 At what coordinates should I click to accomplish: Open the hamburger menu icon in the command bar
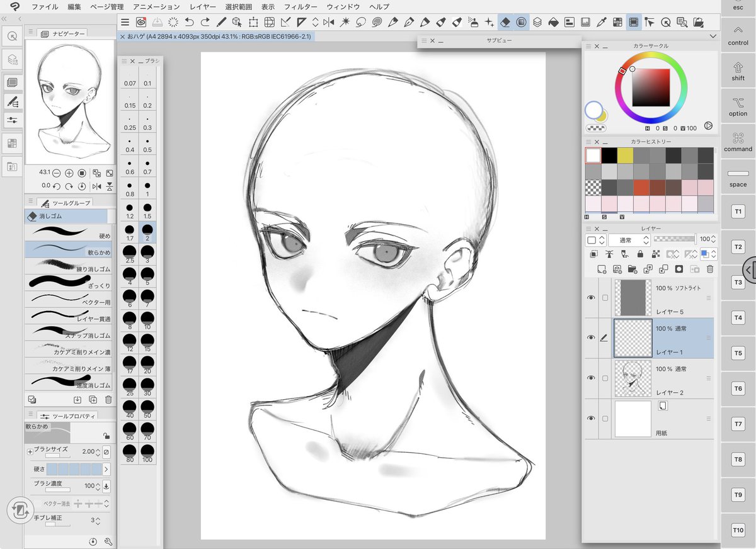point(125,22)
